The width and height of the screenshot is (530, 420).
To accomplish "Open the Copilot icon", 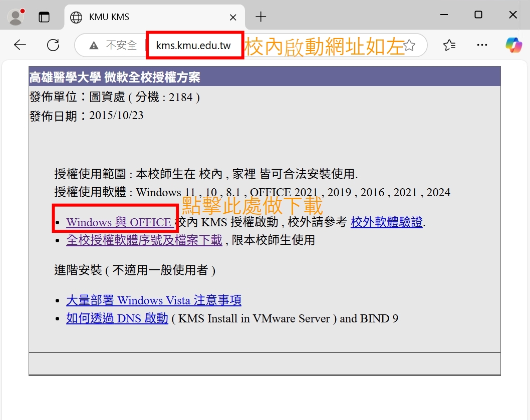I will pyautogui.click(x=513, y=45).
